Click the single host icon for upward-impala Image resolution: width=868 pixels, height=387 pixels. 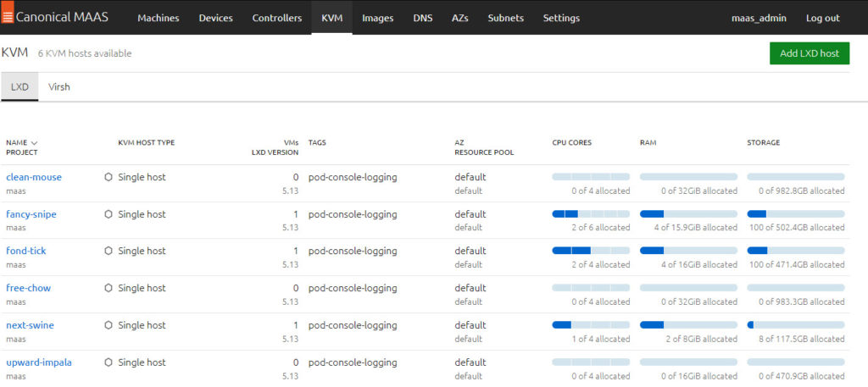(x=108, y=362)
